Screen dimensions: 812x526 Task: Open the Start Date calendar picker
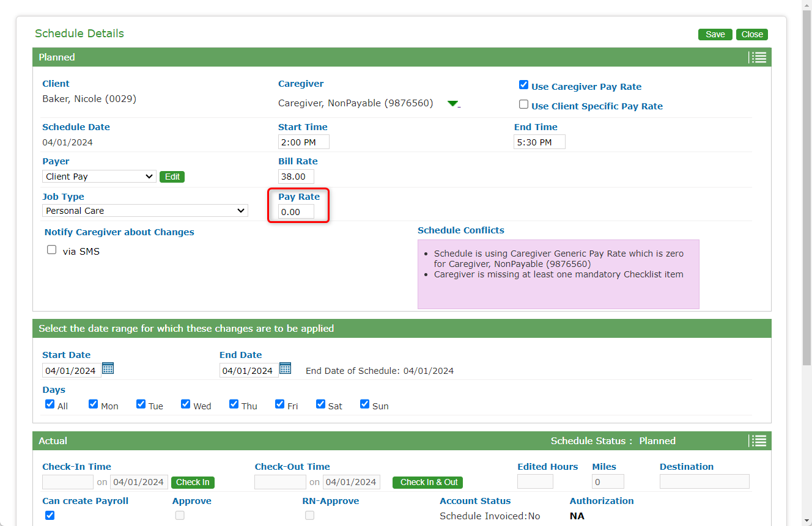click(x=108, y=368)
